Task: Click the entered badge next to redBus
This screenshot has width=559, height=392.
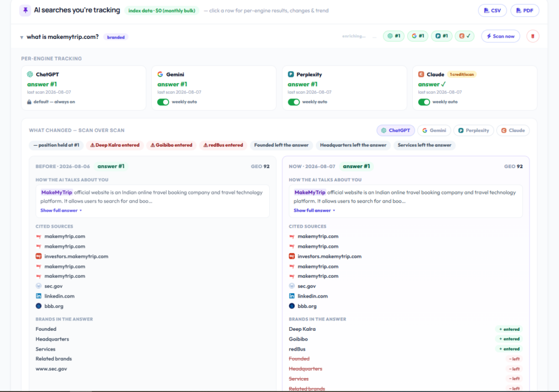Action: [x=509, y=349]
